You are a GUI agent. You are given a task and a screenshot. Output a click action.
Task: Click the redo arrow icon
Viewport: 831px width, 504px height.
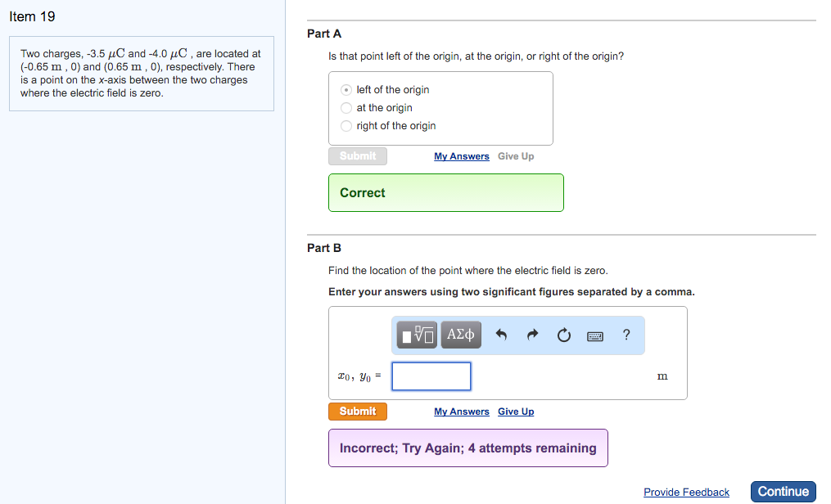pyautogui.click(x=533, y=335)
